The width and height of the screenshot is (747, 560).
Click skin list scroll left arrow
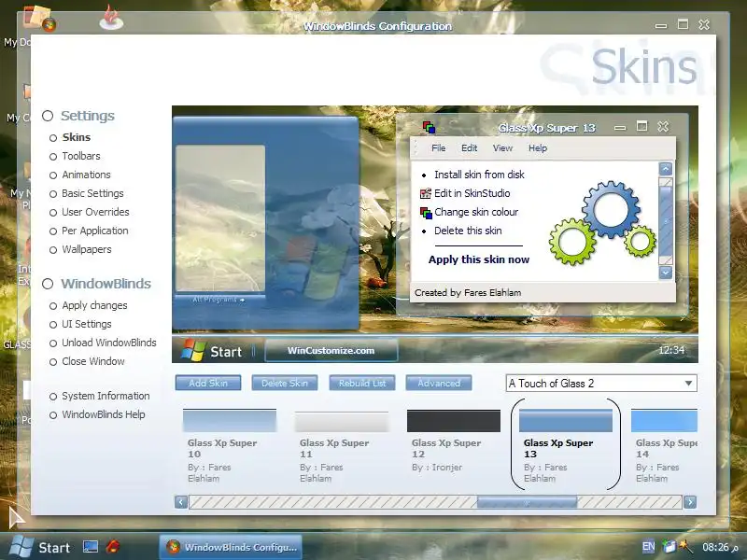pos(181,502)
